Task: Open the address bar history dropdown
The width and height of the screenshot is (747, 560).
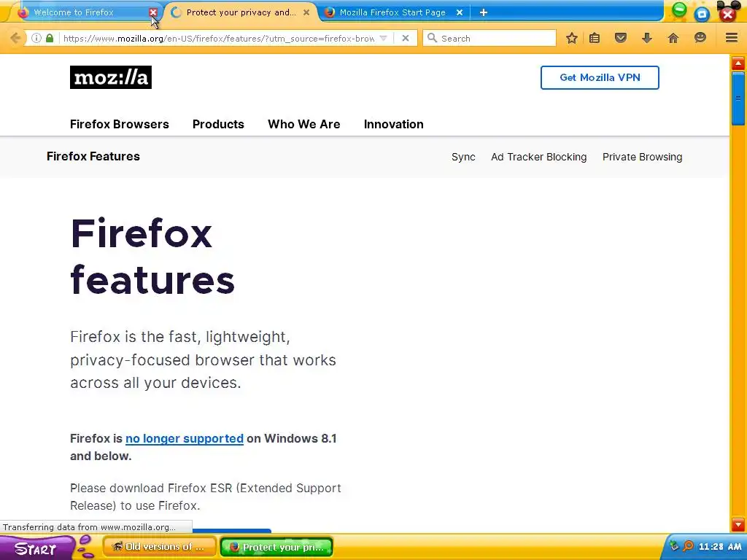Action: tap(384, 38)
